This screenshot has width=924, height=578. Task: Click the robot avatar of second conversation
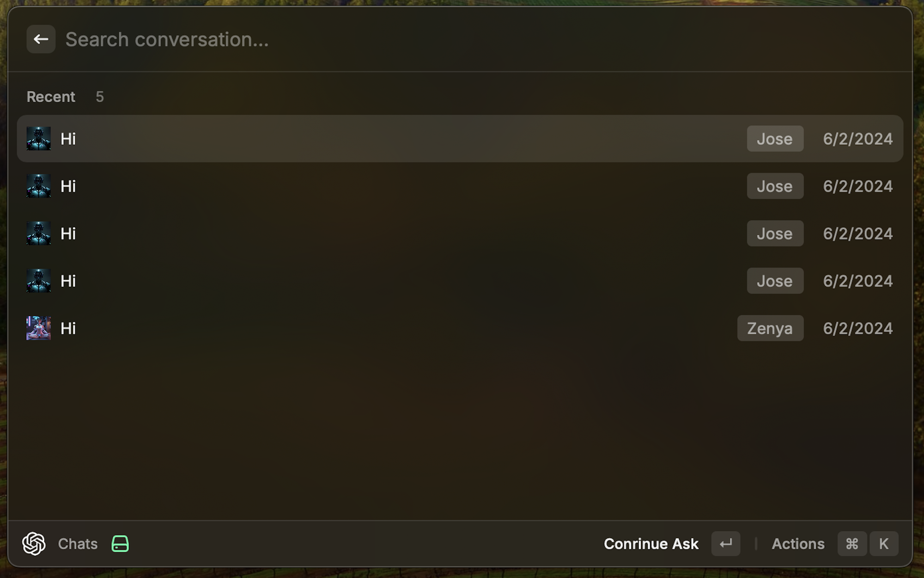tap(38, 186)
